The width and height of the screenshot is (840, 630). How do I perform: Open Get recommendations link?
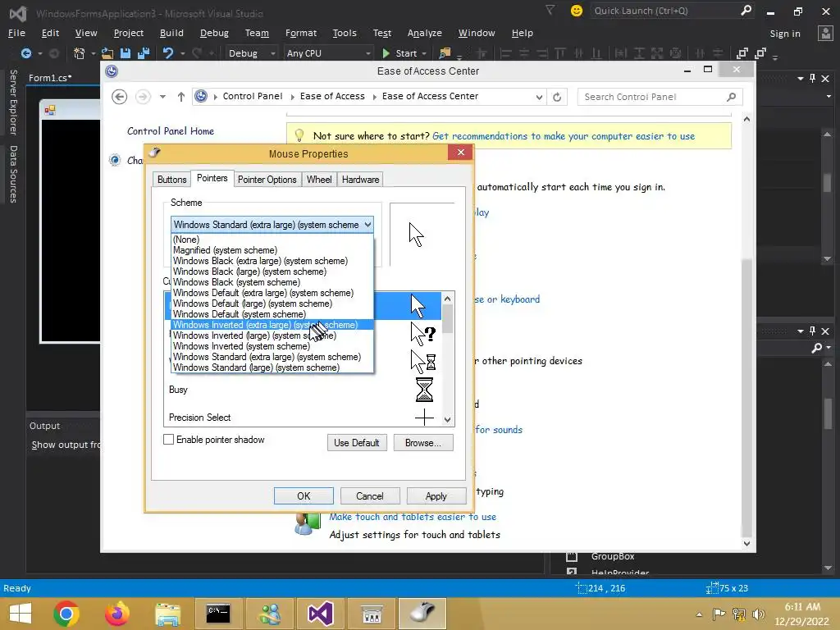[x=564, y=136]
